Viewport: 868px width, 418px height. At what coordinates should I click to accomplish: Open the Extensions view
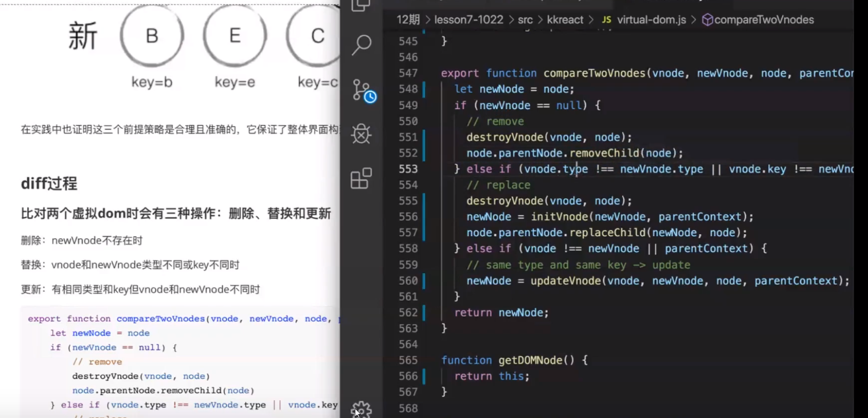[x=362, y=179]
